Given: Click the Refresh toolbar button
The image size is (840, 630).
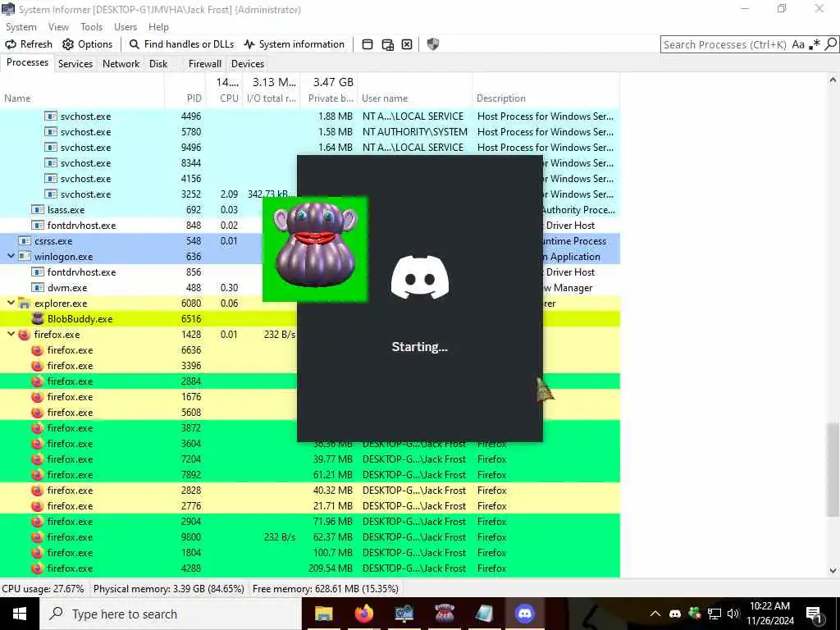Looking at the screenshot, I should tap(29, 44).
